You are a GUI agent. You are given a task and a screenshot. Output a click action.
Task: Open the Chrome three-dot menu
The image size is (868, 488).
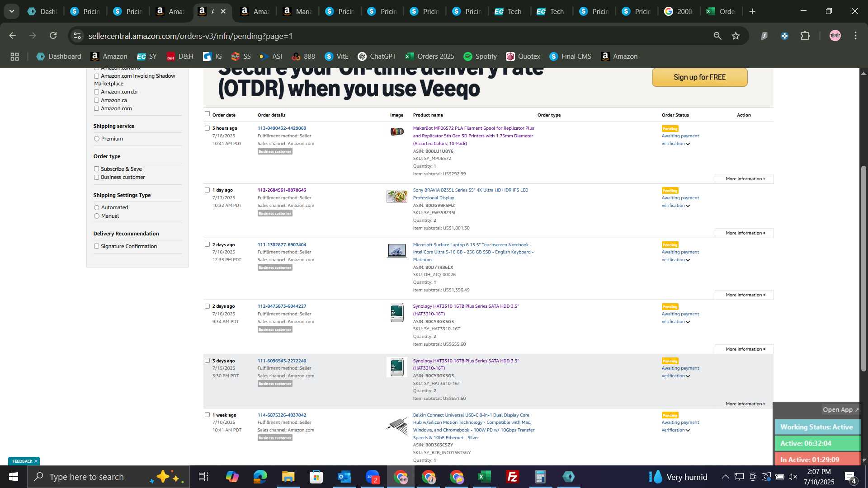pos(855,36)
